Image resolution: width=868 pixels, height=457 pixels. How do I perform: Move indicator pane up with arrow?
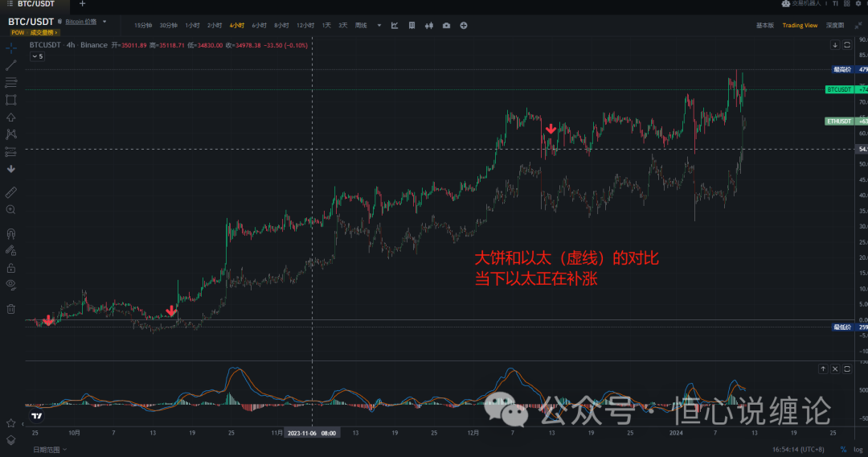point(823,369)
